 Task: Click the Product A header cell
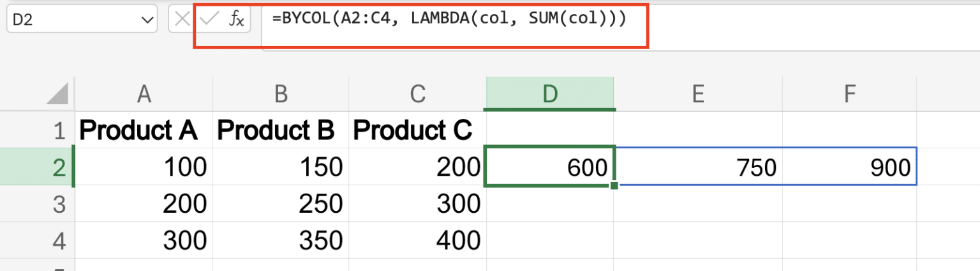tap(144, 130)
